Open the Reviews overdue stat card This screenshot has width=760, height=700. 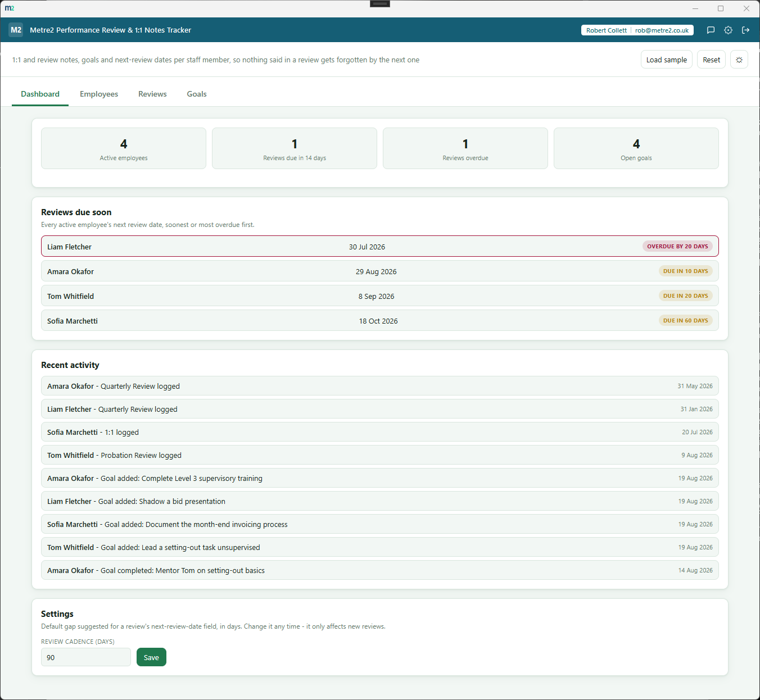pyautogui.click(x=465, y=148)
